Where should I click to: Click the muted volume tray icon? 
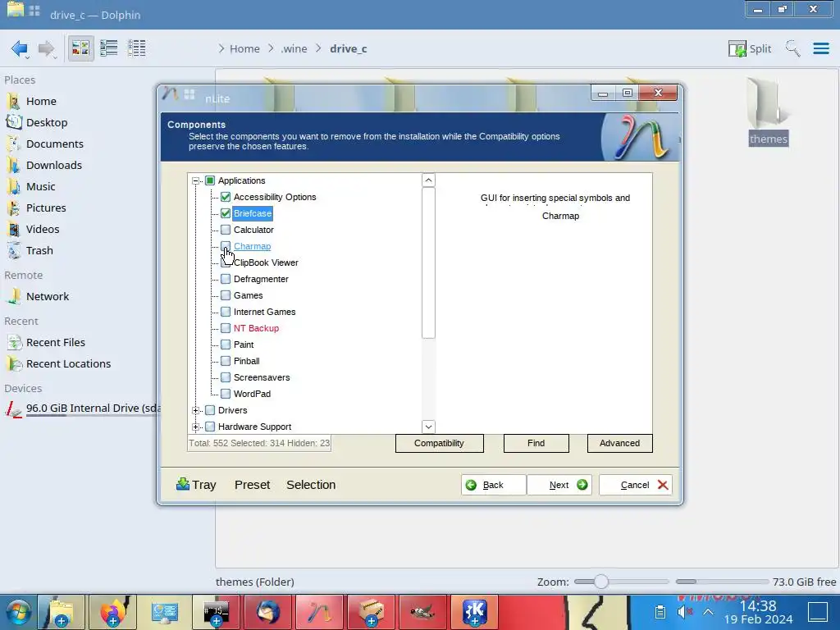(x=684, y=612)
